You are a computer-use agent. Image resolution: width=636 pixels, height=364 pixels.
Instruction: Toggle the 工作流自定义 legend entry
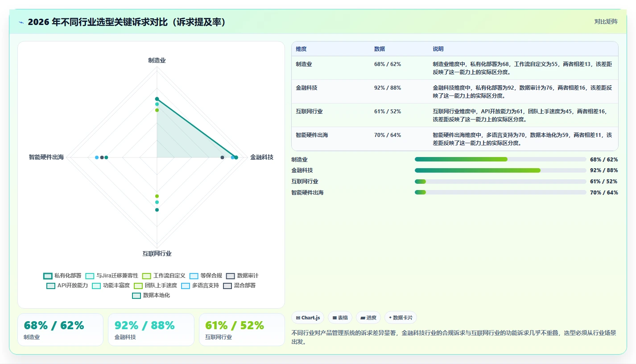coord(164,276)
